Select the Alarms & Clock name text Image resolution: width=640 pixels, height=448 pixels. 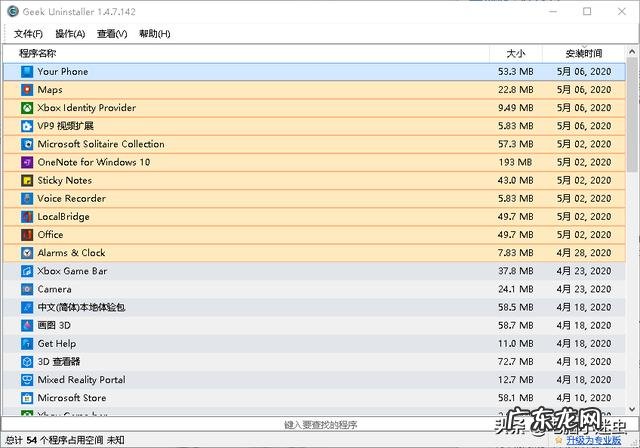coord(71,253)
